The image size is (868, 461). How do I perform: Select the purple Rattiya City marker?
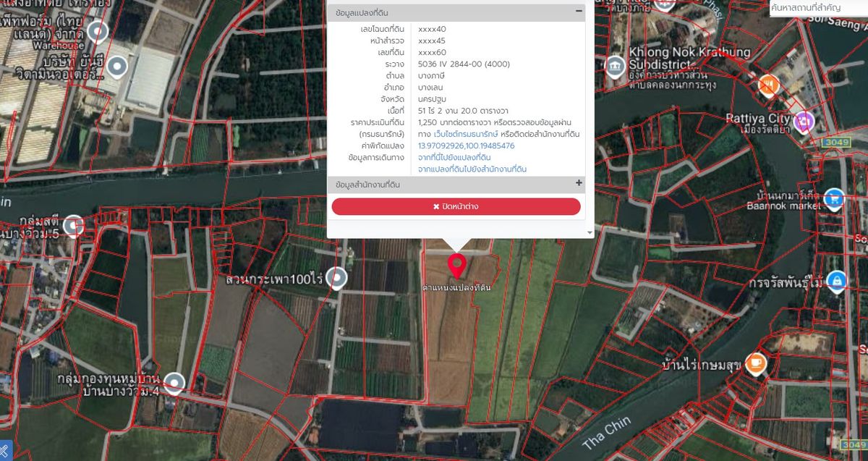802,122
